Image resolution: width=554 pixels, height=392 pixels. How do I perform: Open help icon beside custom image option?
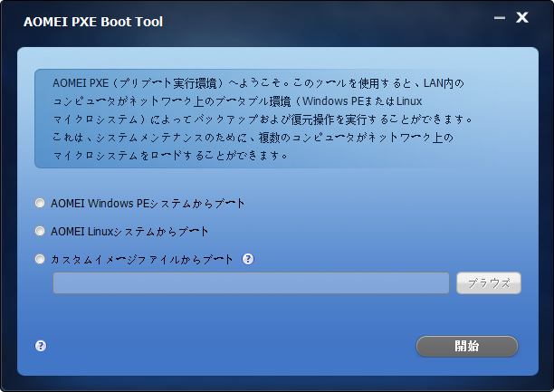[x=248, y=259]
